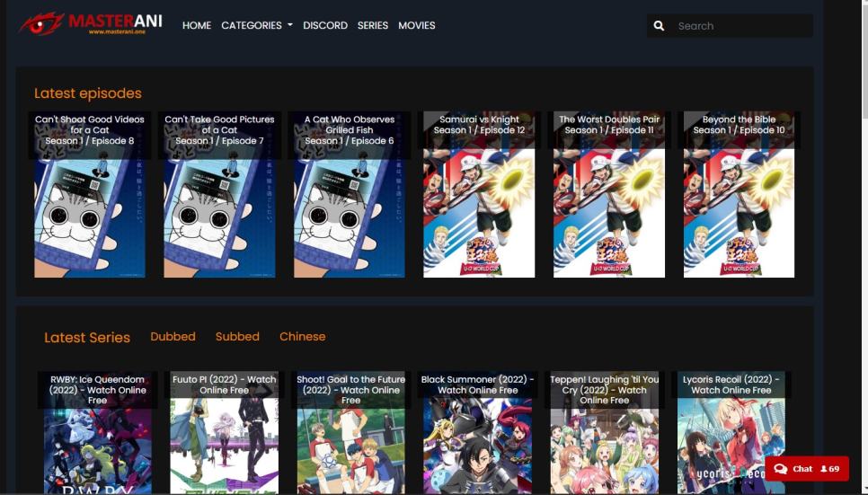Select Shoot! Goal to the Future poster

coord(351,432)
